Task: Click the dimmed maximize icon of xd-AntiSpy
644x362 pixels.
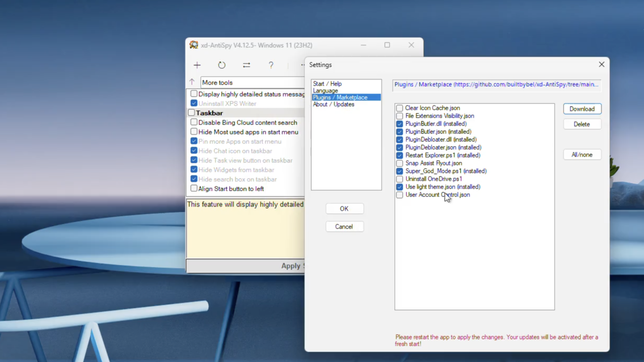Action: click(x=387, y=45)
